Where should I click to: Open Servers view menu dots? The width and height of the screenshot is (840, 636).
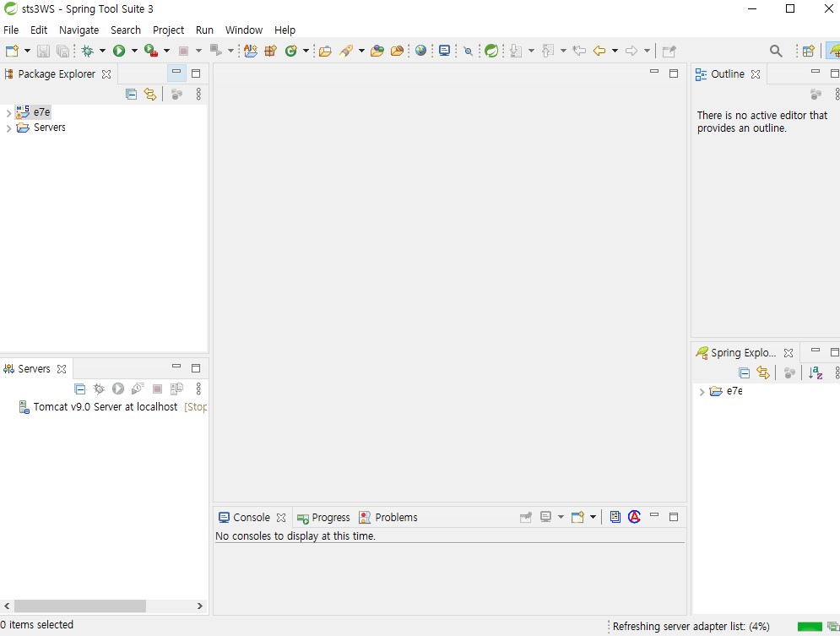click(198, 389)
